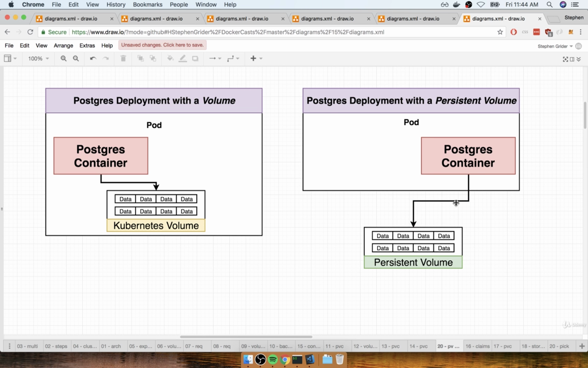
Task: Select the green Persistent Volume label
Action: tap(413, 262)
